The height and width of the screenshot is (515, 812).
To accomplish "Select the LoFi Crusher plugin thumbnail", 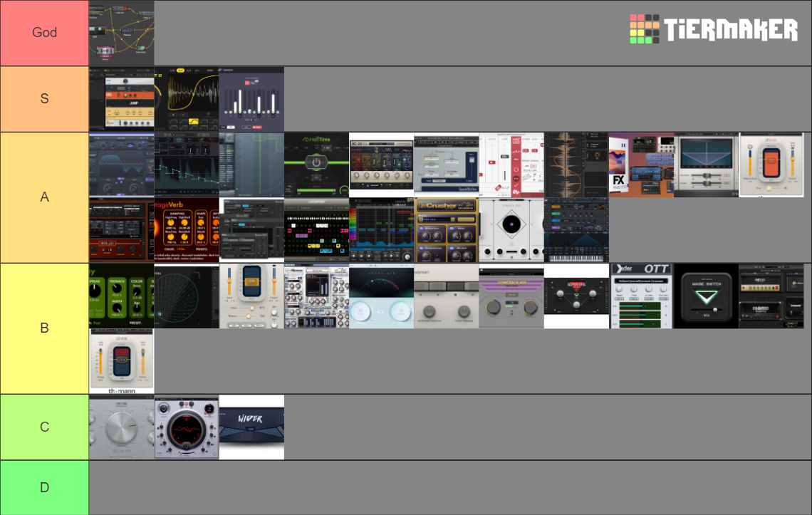I will [446, 229].
